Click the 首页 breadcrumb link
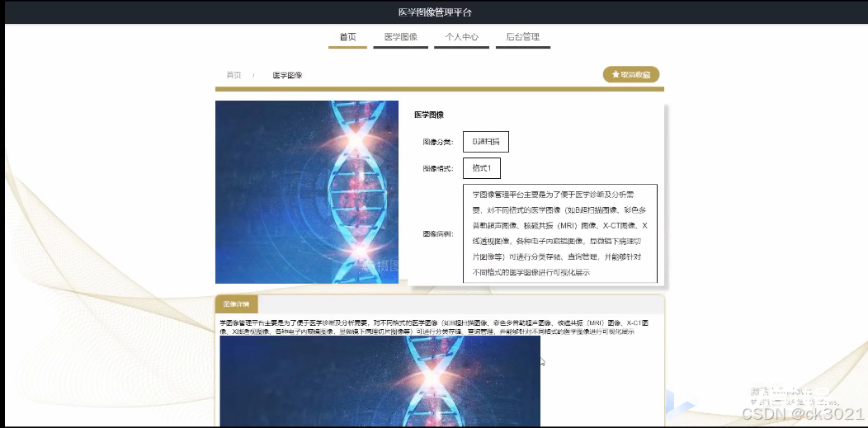The height and width of the screenshot is (428, 868). (234, 75)
